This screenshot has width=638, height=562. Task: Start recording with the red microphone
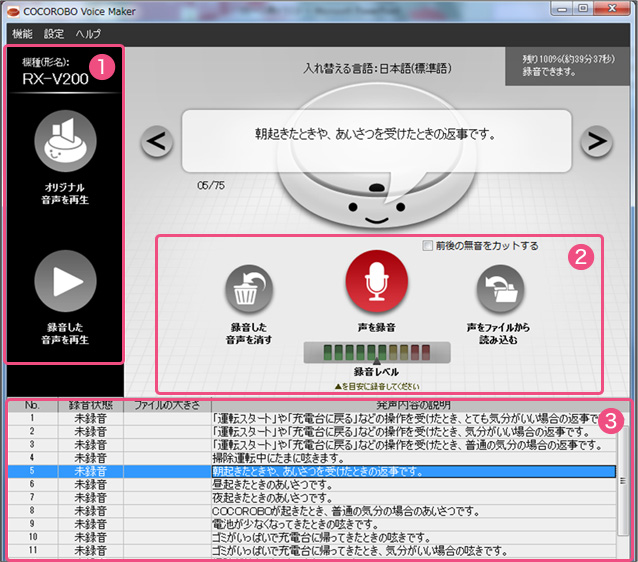tap(376, 284)
